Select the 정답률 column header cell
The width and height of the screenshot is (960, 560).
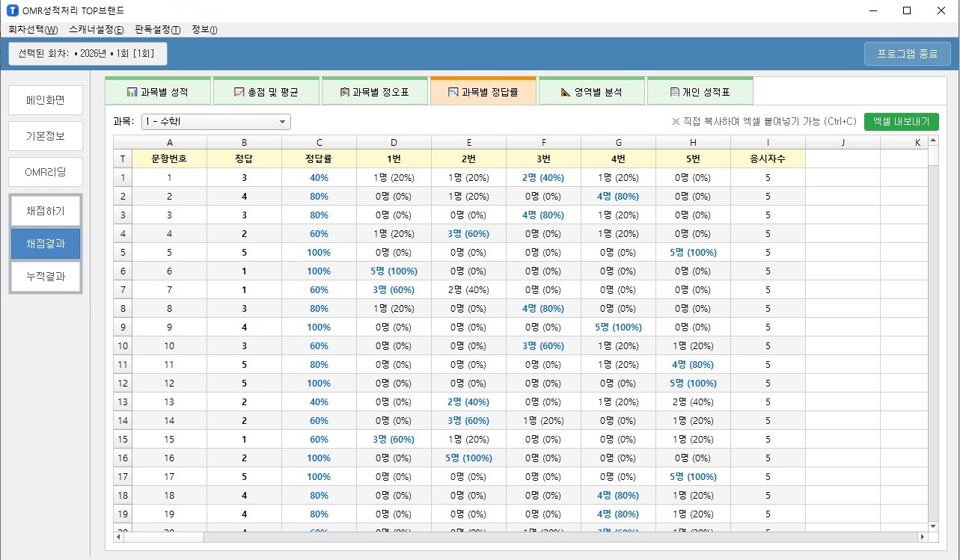319,159
